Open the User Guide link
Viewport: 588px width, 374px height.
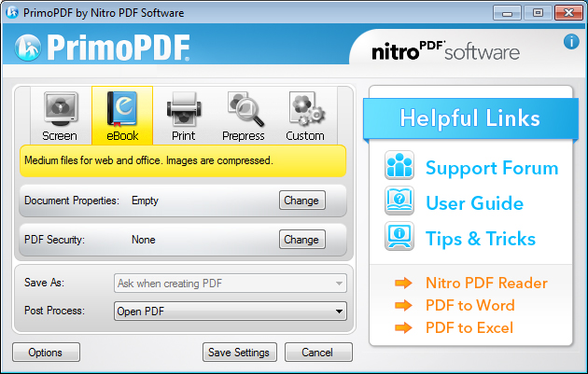click(475, 203)
